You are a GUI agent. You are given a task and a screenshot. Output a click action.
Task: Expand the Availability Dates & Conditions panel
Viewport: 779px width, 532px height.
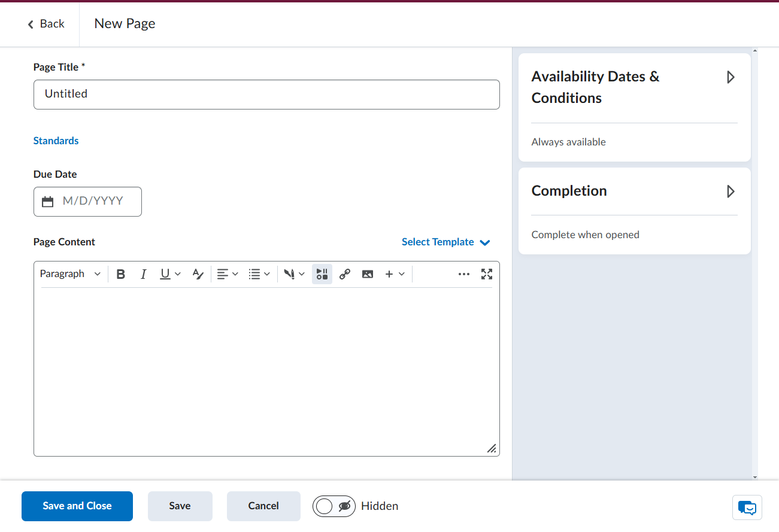coord(730,77)
